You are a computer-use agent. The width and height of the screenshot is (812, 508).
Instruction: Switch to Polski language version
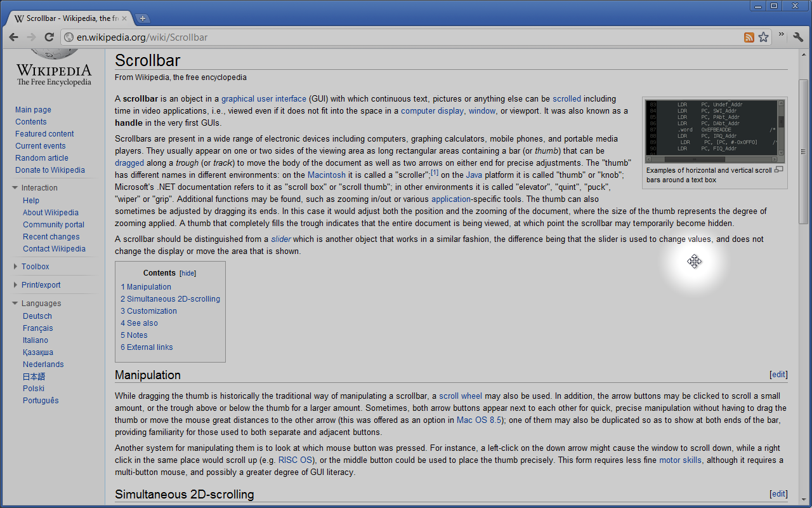[x=34, y=389]
